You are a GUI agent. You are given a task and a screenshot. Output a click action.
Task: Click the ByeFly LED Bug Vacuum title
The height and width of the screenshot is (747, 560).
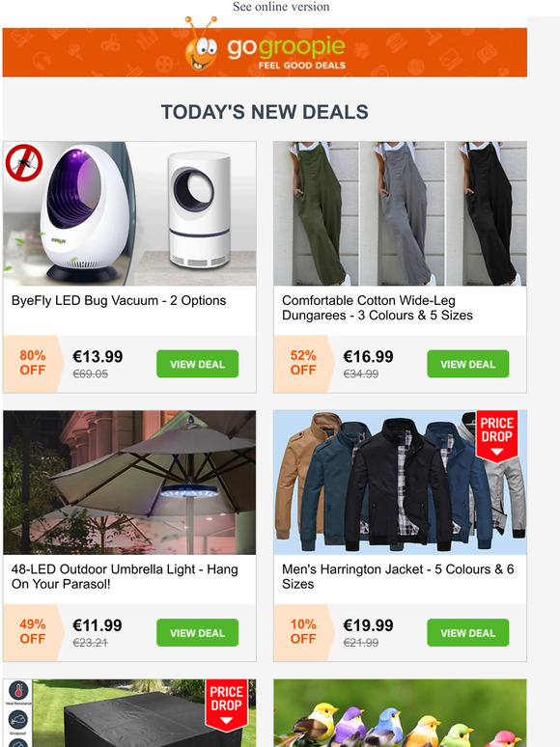(x=119, y=300)
